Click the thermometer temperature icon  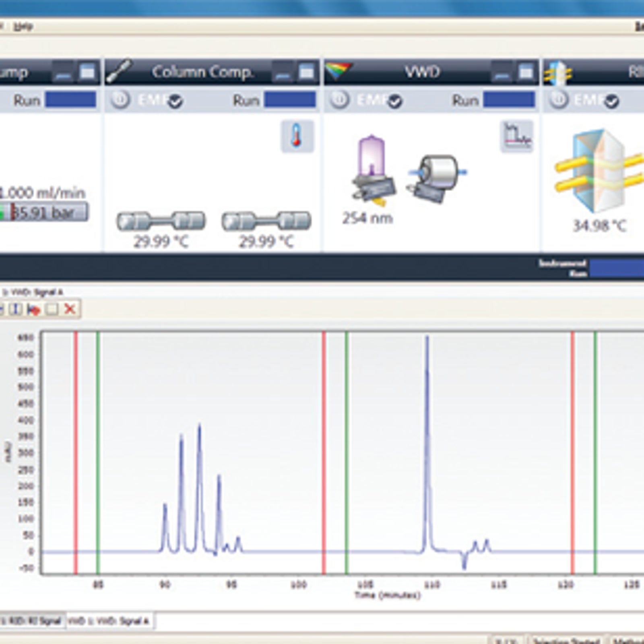pyautogui.click(x=297, y=136)
